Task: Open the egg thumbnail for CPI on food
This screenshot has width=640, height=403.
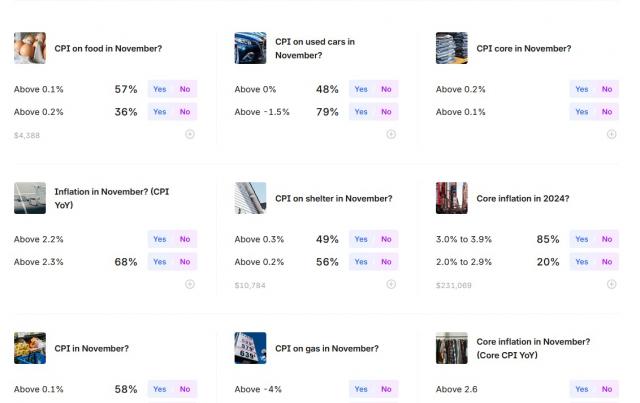Action: (x=30, y=48)
